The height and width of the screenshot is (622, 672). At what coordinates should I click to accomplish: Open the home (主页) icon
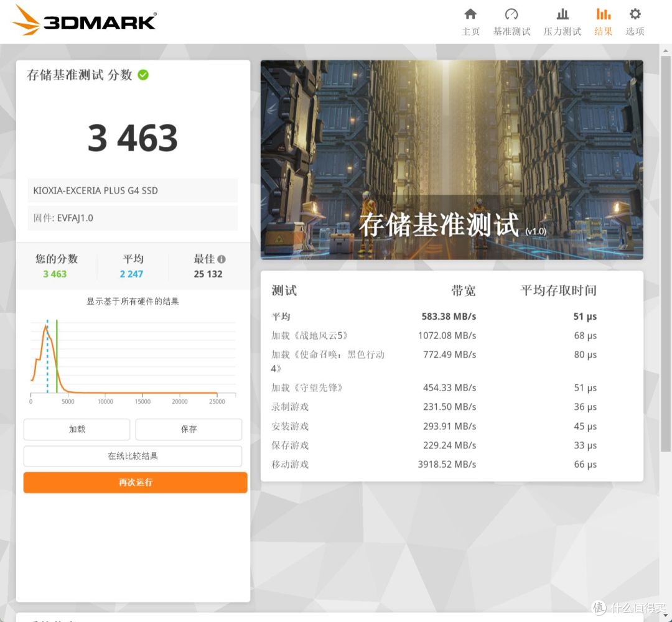[470, 14]
